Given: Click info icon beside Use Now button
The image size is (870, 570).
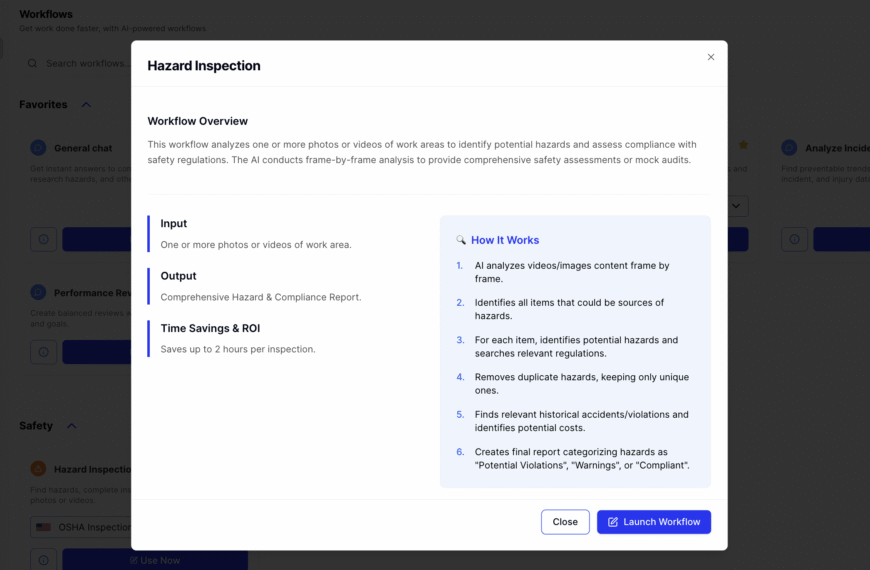Looking at the screenshot, I should coord(43,560).
